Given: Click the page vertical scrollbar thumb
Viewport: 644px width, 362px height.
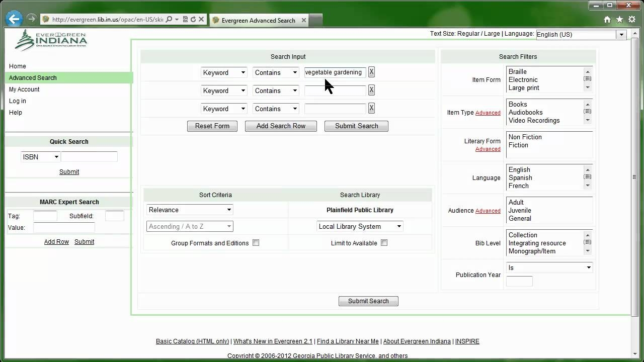Looking at the screenshot, I should click(634, 177).
